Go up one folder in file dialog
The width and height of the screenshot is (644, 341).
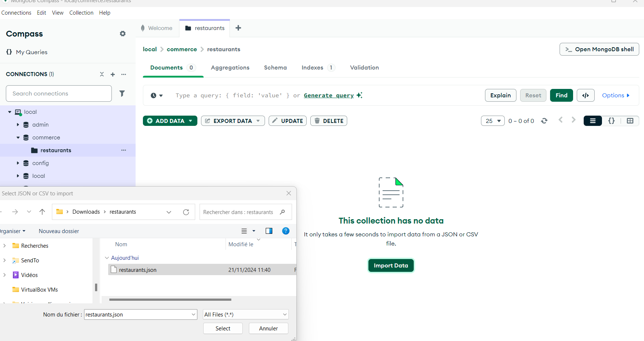42,212
